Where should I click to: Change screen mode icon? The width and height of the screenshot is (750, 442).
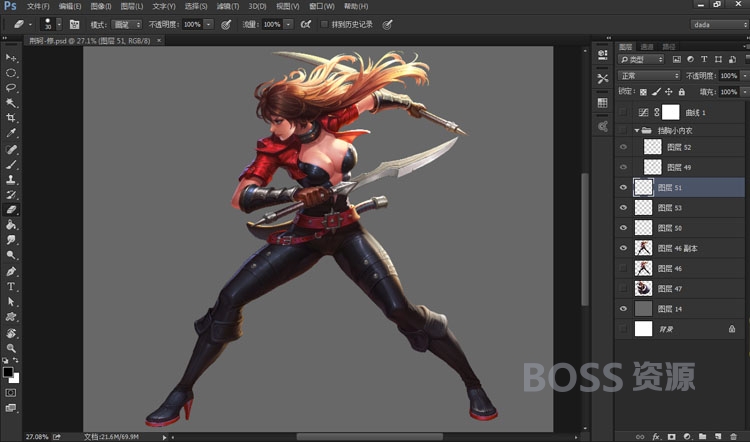coord(11,408)
